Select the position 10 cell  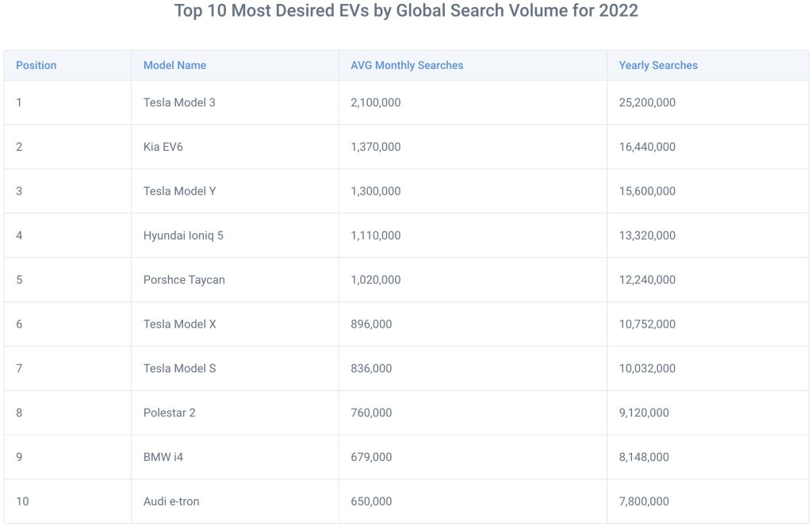point(22,501)
